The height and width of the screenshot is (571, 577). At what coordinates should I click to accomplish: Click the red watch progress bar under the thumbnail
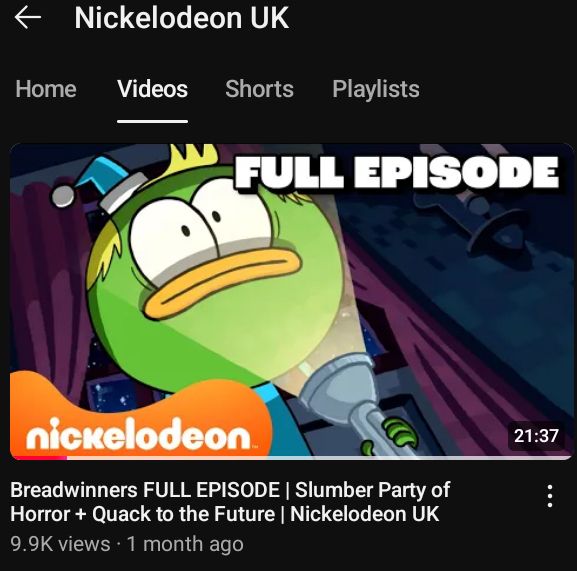pos(39,458)
